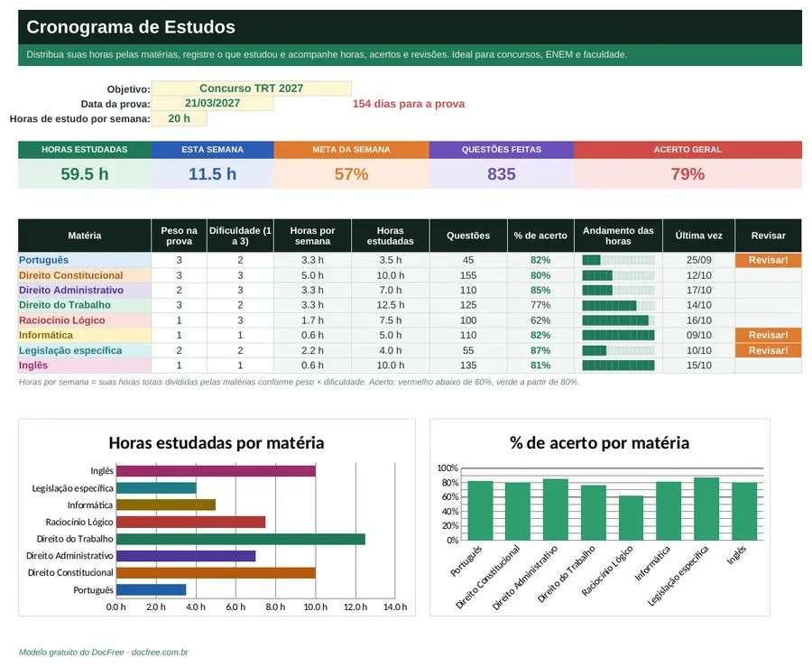Click the Meta da Semana value 57%
Screen dimensions: 812x667
(x=351, y=174)
